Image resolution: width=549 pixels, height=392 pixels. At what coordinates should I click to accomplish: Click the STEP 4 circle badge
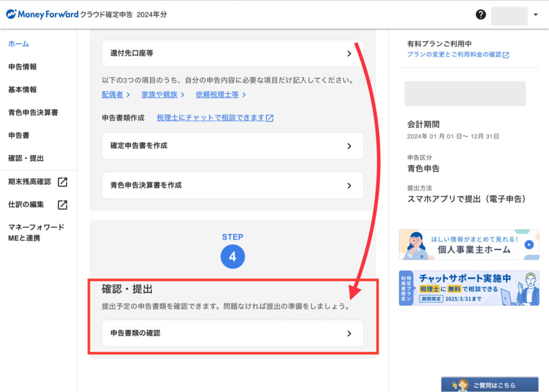click(233, 257)
